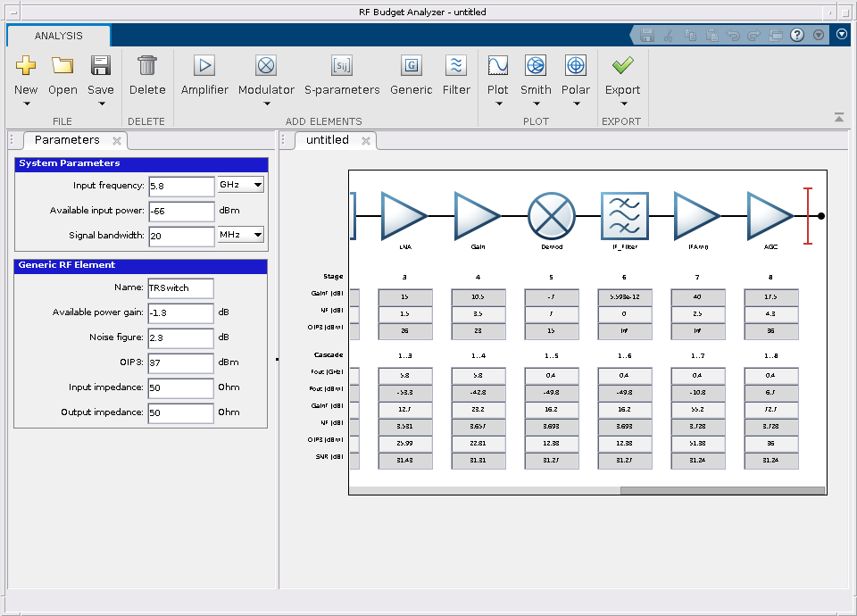The width and height of the screenshot is (857, 616).
Task: Open the input frequency GHz unit dropdown
Action: 241,185
